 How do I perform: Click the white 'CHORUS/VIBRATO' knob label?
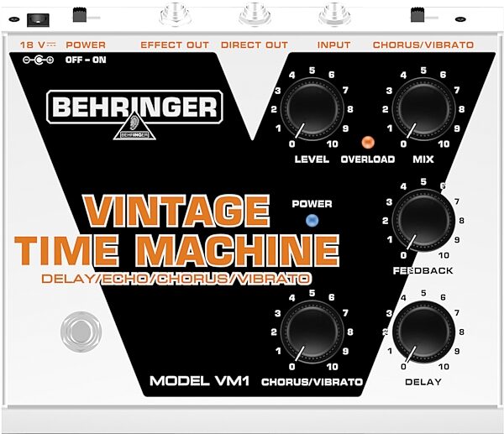coord(312,382)
